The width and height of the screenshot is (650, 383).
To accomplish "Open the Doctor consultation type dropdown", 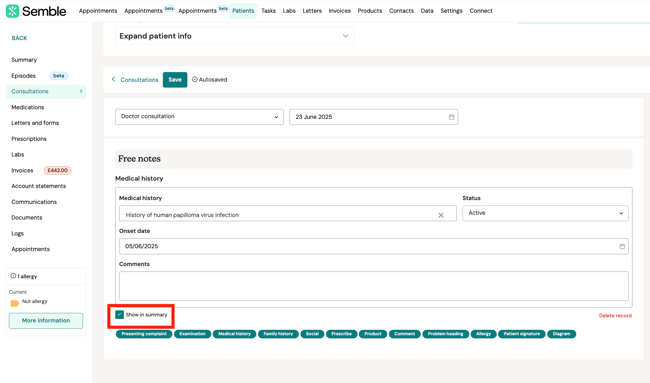I will point(199,117).
